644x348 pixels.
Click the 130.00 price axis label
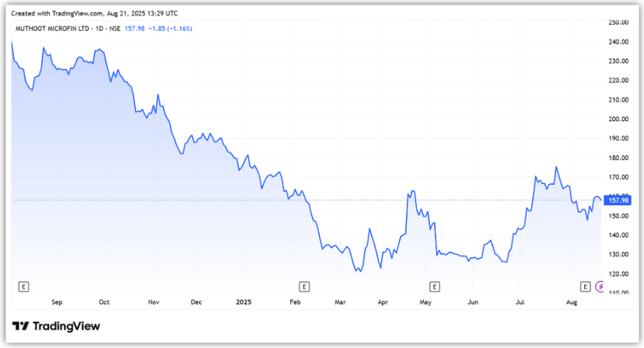[618, 255]
